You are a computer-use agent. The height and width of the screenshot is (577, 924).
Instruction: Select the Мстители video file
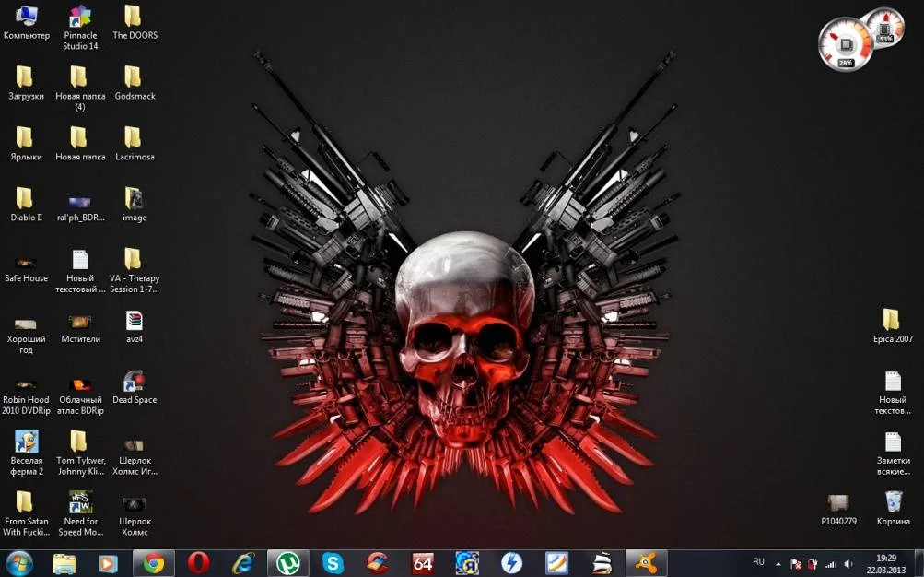[x=80, y=330]
